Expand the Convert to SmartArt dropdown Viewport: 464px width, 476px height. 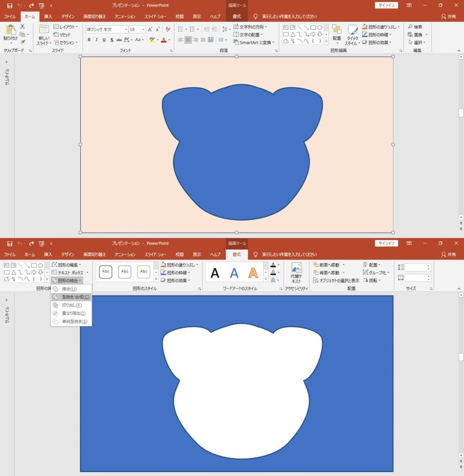click(x=254, y=42)
